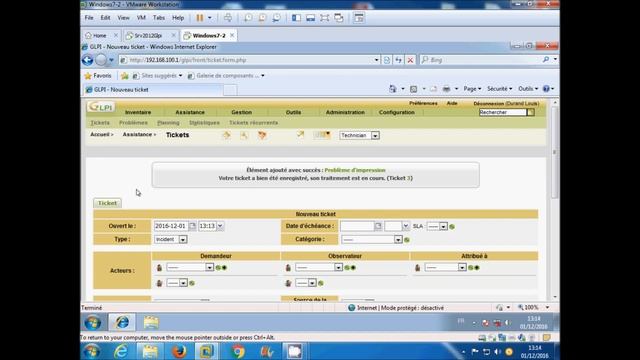Click the add ticket icon beside Tickets
This screenshot has width=640, height=360.
tap(227, 135)
